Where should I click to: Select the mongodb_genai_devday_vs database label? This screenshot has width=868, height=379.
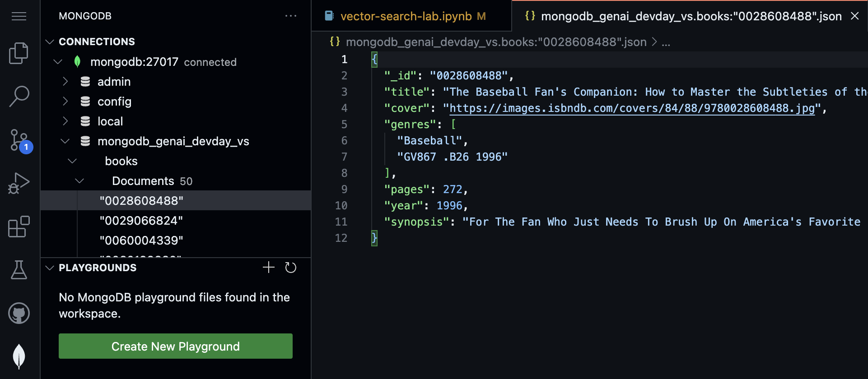click(173, 141)
